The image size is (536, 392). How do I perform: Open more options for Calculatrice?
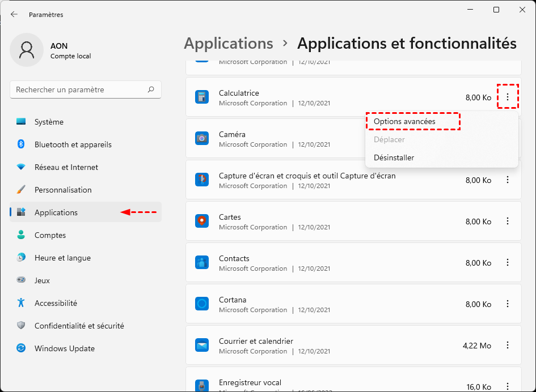tap(507, 97)
